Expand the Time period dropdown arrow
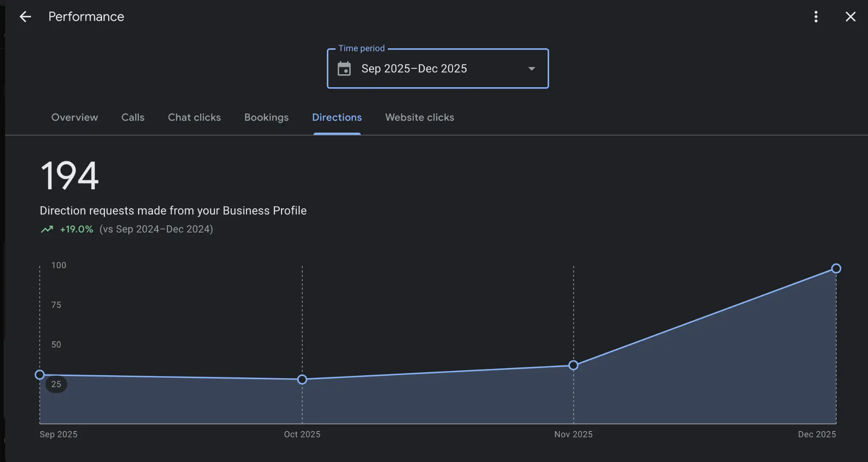Screen dimensions: 868x462 click(x=531, y=69)
